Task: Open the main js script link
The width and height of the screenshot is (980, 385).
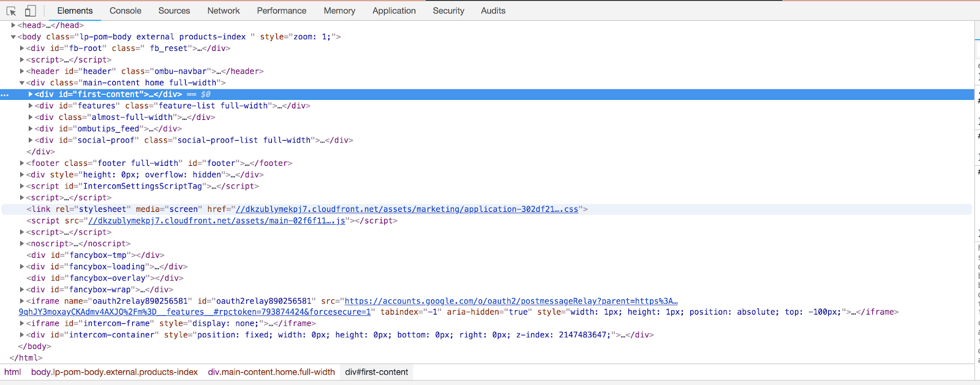Action: 217,221
